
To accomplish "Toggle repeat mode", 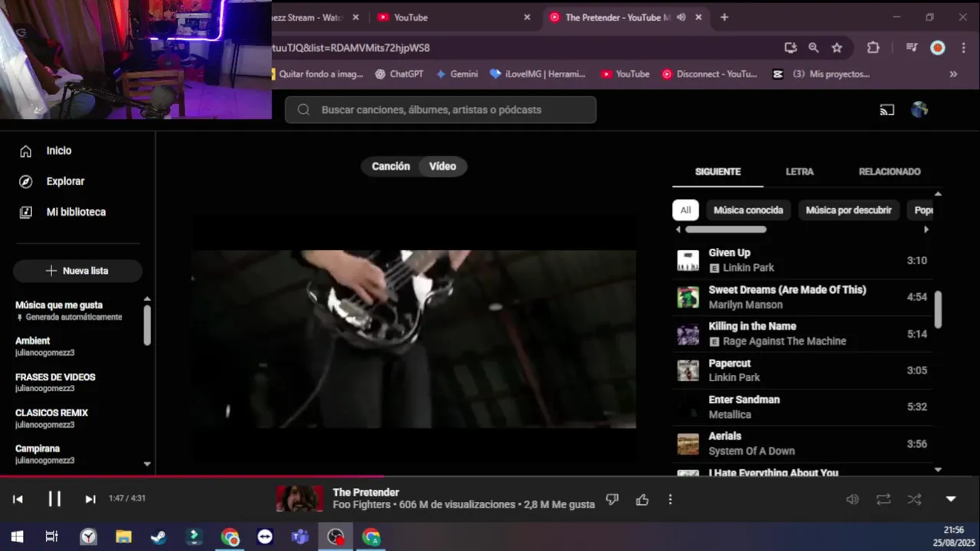I will (x=884, y=500).
